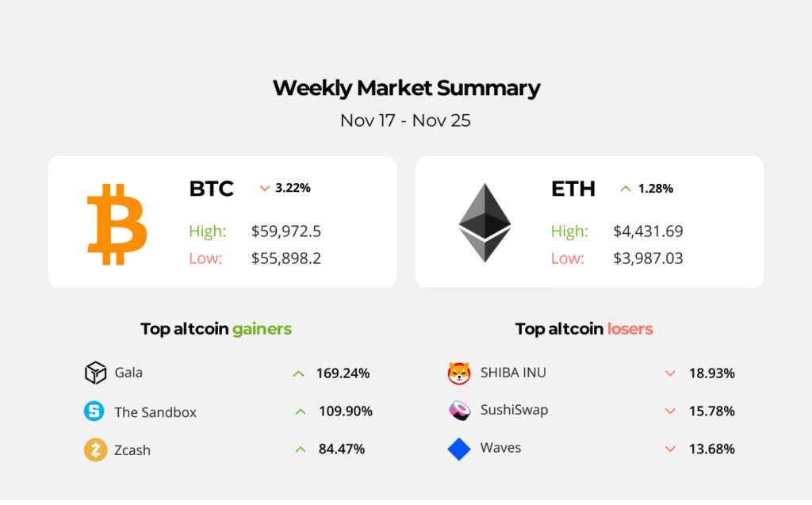812x505 pixels.
Task: Click ETH green up arrow indicator
Action: click(x=626, y=189)
